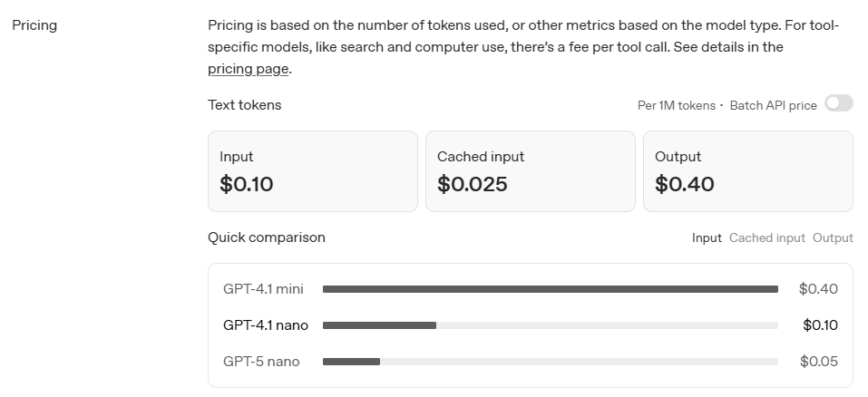Select the GPT-4.1 mini comparison row label
Image resolution: width=868 pixels, height=397 pixels.
click(263, 289)
